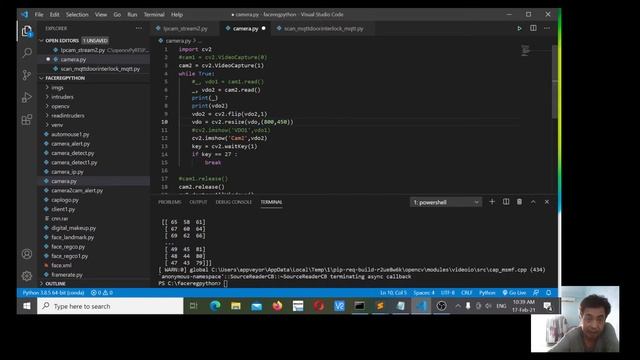Click Go Live in status bar
Image resolution: width=640 pixels, height=360 pixels.
click(x=514, y=293)
